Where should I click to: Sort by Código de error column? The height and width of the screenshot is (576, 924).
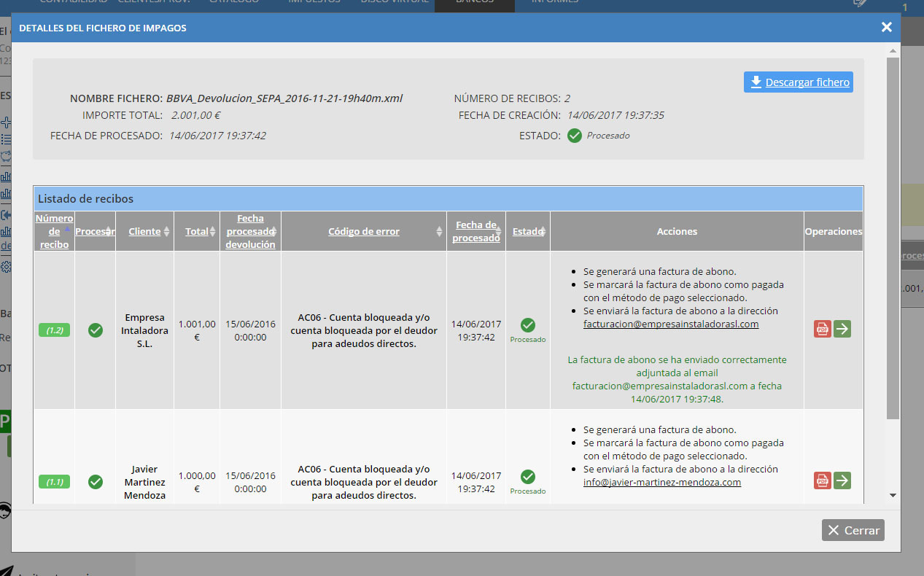coord(363,231)
